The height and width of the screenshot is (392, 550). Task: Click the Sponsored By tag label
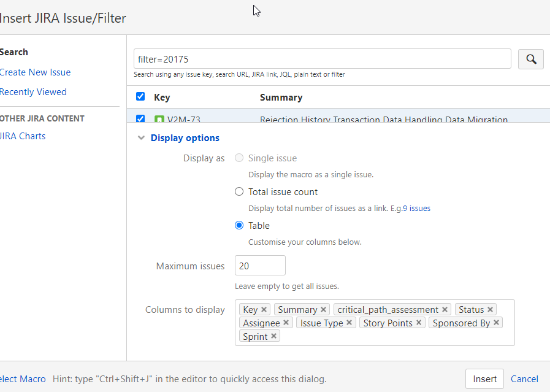(x=461, y=323)
